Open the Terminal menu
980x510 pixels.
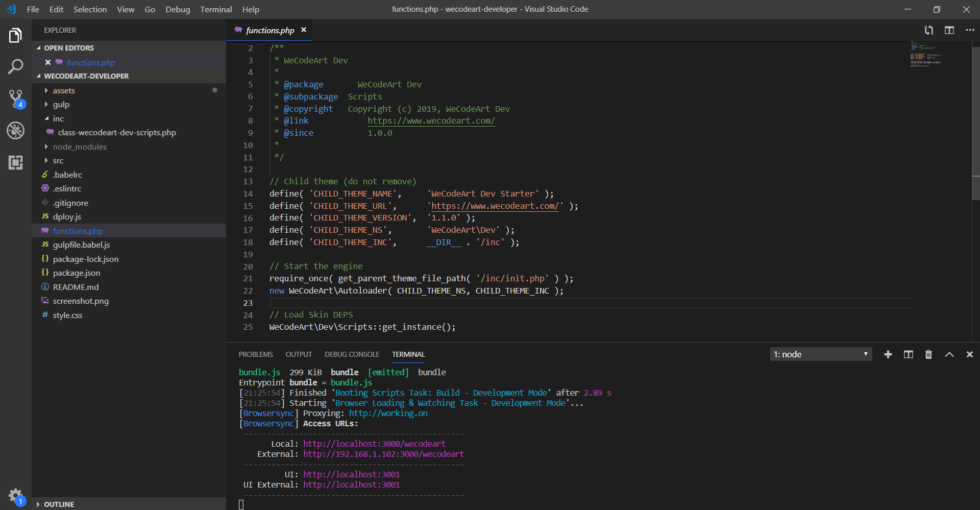(x=216, y=9)
